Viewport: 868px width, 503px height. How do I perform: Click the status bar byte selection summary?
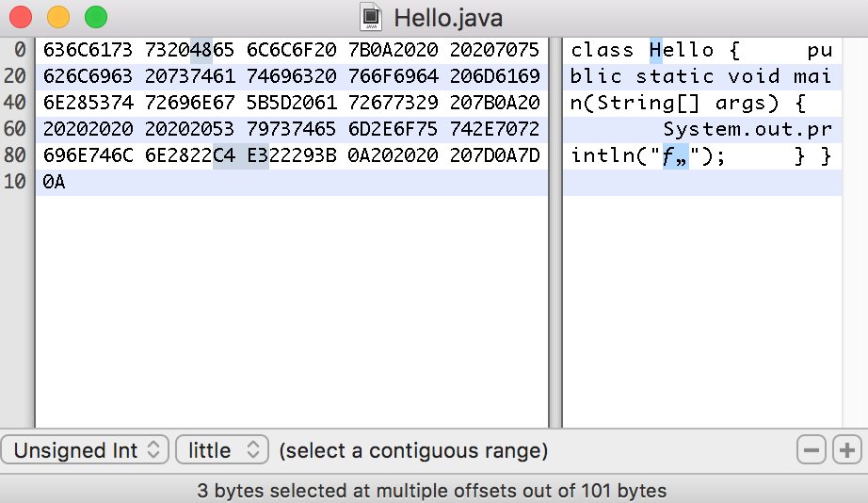point(432,490)
